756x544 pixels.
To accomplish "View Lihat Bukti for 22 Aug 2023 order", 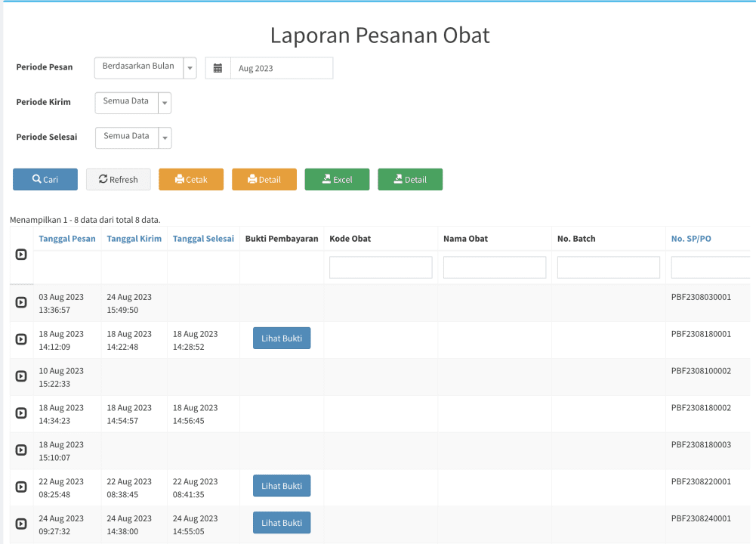I will tap(282, 486).
